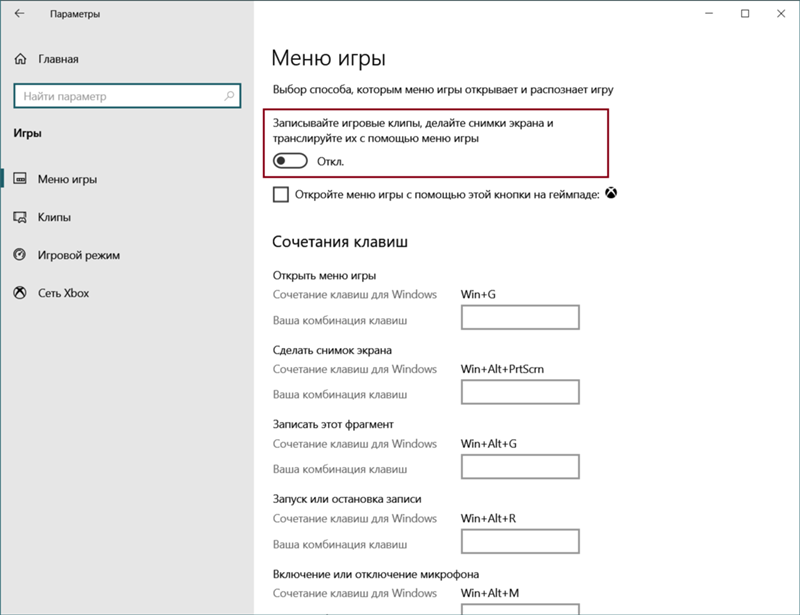Close the Параметры window
The image size is (800, 615).
[781, 14]
